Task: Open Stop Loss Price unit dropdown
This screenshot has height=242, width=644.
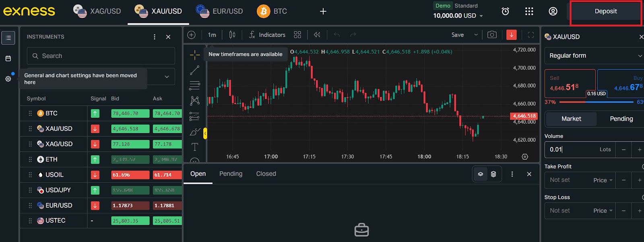Action: (x=603, y=211)
